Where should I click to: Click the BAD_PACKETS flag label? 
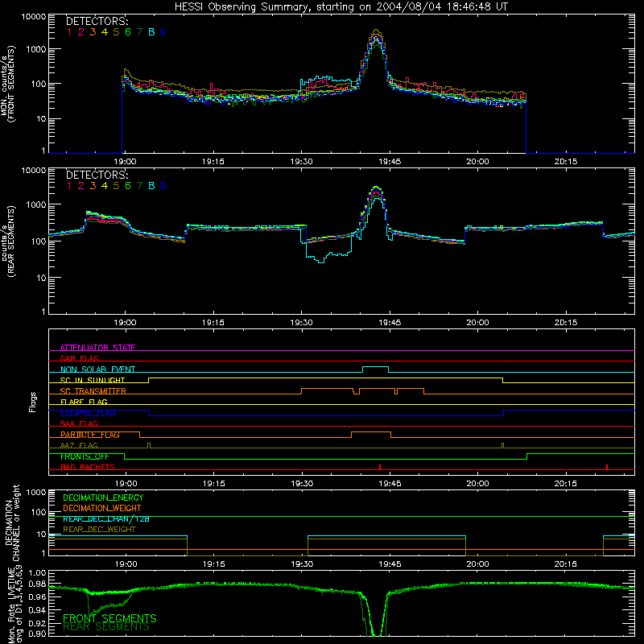(88, 467)
